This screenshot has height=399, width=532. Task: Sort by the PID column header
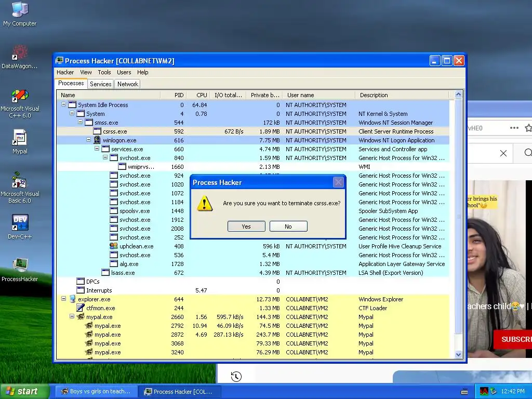point(173,95)
